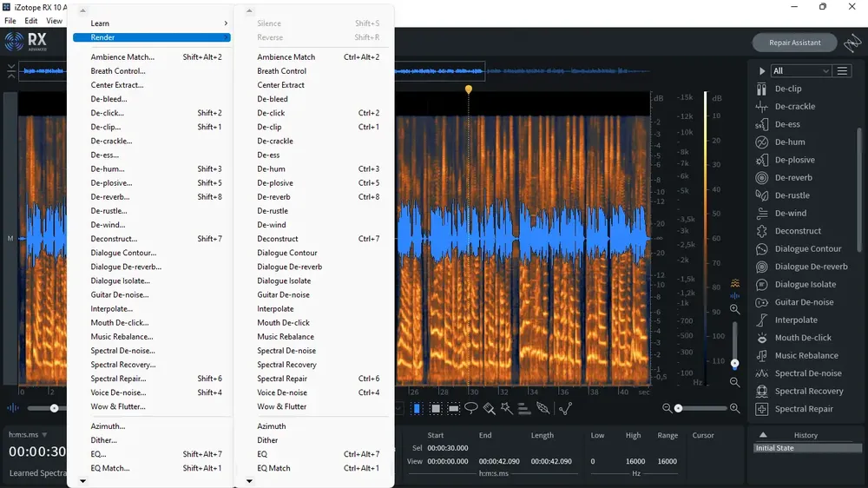Adjust the time zoom slider
The width and height of the screenshot is (868, 488).
pyautogui.click(x=678, y=408)
